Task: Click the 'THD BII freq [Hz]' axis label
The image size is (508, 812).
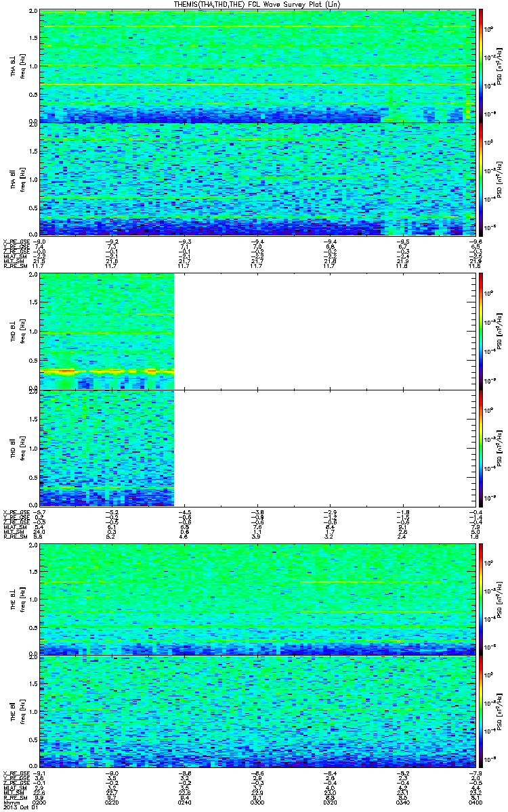Action: 17,448
